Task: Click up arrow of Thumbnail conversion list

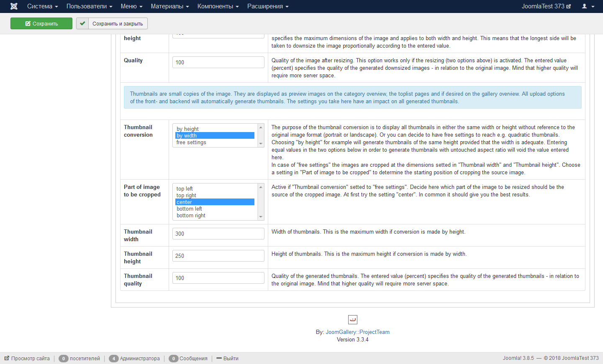Action: click(x=261, y=127)
